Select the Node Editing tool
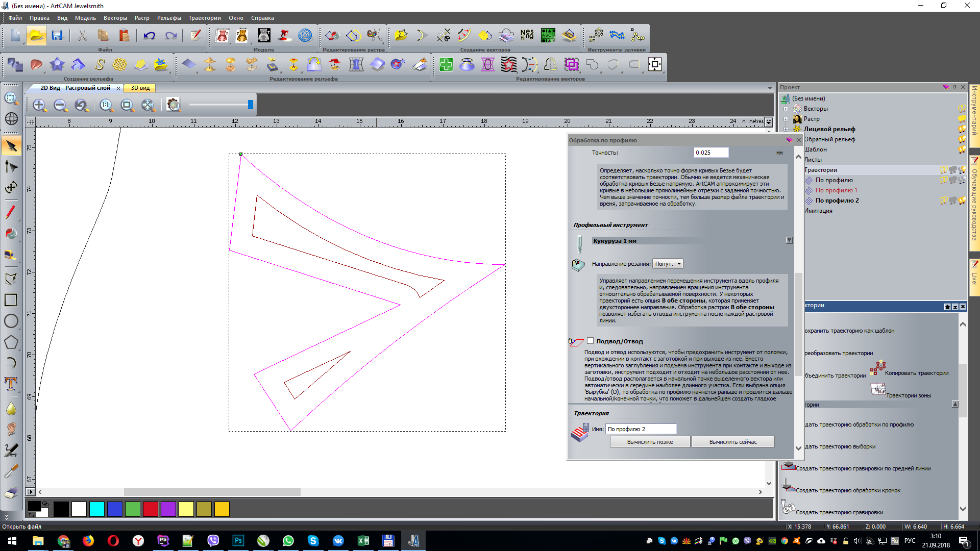Viewport: 980px width, 551px height. click(x=11, y=167)
